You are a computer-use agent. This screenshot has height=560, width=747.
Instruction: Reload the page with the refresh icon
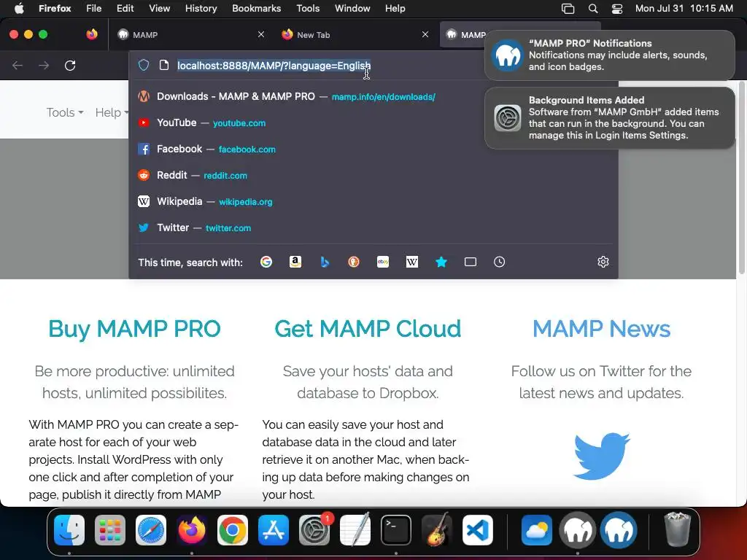(x=70, y=65)
